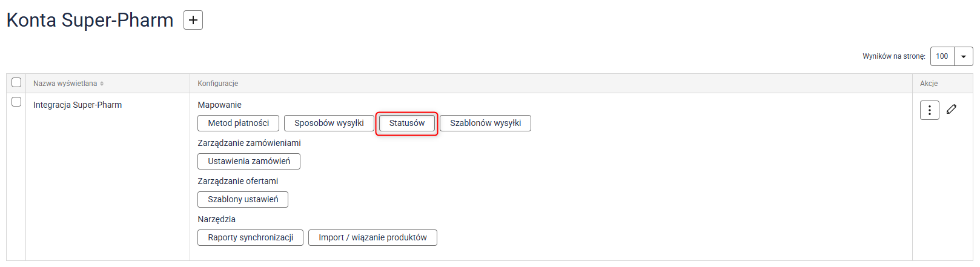The width and height of the screenshot is (980, 267).
Task: Click the Nazwa wyświetlana column header
Action: click(x=65, y=84)
